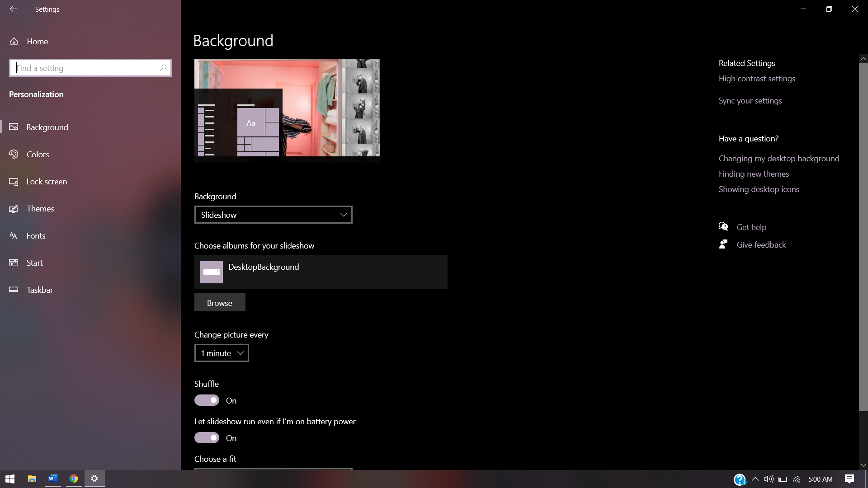Open Taskbar settings
This screenshot has height=488, width=868.
click(40, 290)
